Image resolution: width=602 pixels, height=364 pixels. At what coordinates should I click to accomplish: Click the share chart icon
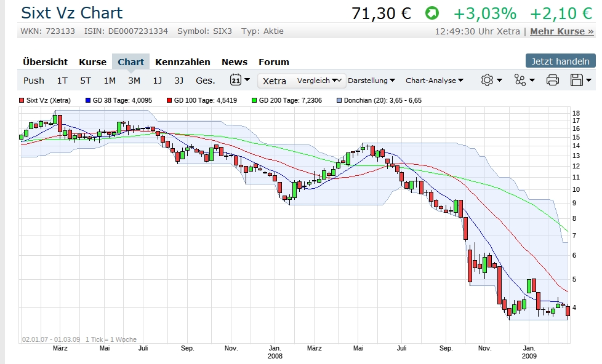coord(524,80)
